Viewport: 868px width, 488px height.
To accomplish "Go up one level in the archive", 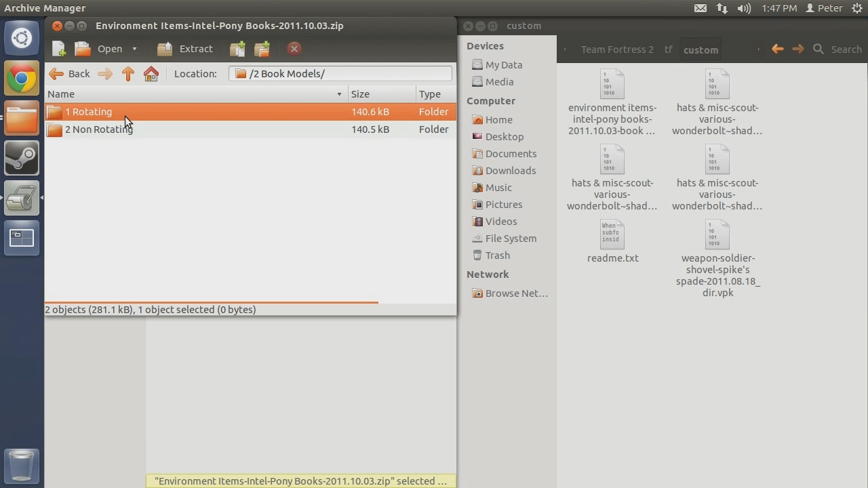I will pyautogui.click(x=127, y=74).
